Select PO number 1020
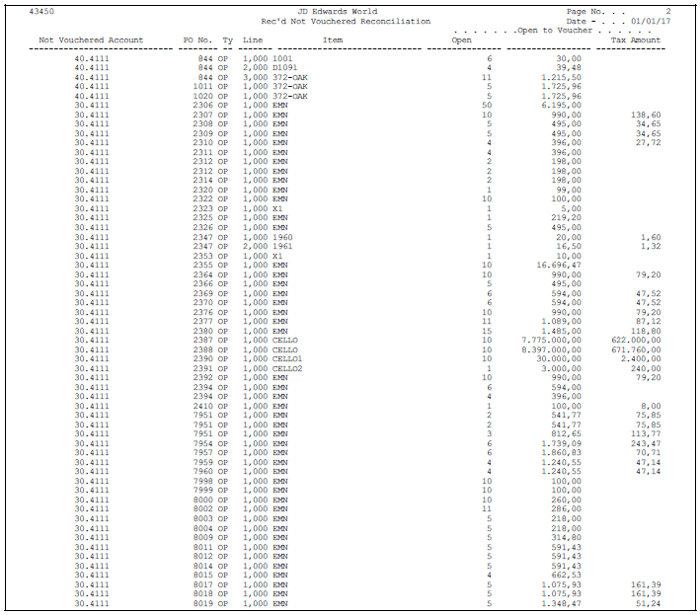The width and height of the screenshot is (700, 615). (x=202, y=96)
